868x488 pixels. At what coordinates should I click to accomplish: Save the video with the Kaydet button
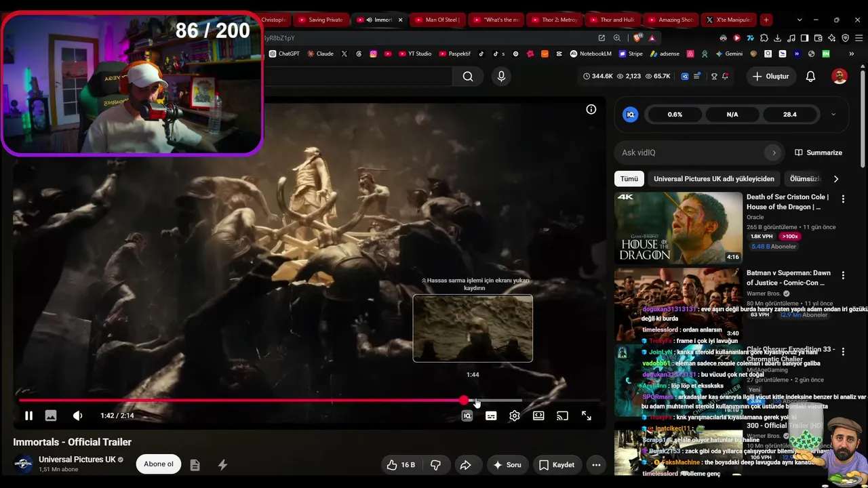pyautogui.click(x=557, y=465)
